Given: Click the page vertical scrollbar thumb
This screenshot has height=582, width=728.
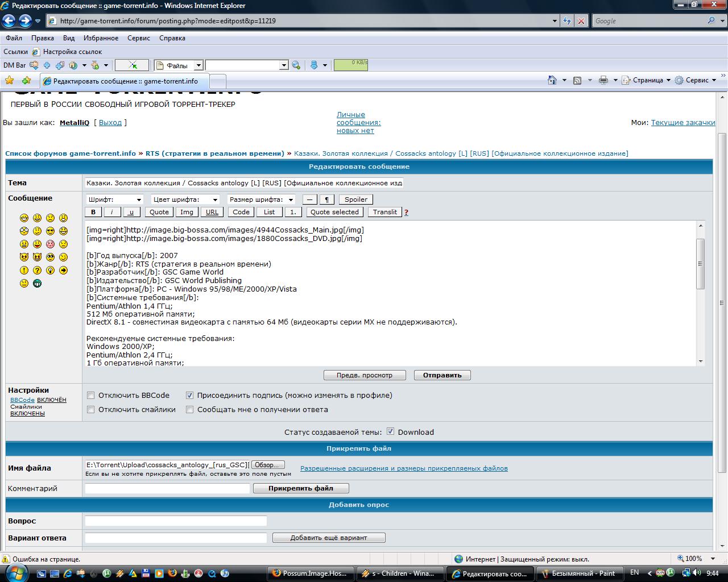Looking at the screenshot, I should (x=722, y=303).
